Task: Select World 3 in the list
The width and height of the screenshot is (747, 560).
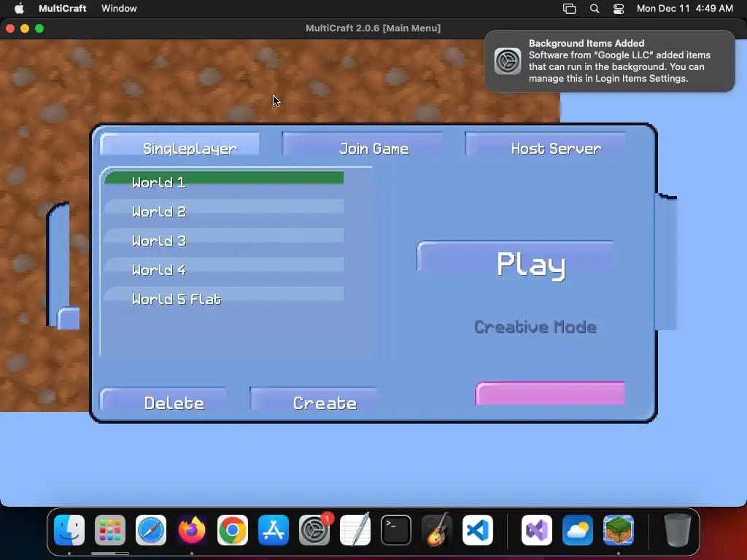Action: coord(223,237)
